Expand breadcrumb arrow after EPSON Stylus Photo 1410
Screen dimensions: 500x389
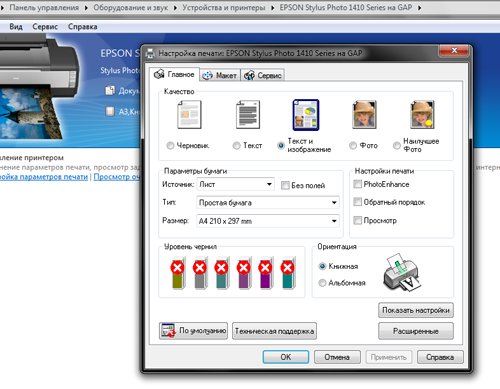419,8
